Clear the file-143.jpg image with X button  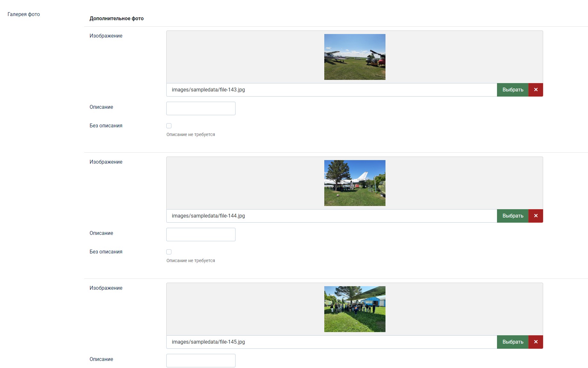[x=535, y=90]
